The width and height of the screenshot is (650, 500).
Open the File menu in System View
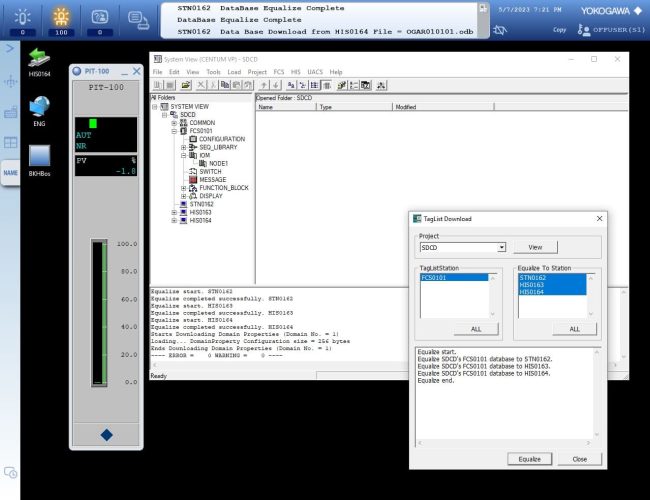(x=158, y=72)
